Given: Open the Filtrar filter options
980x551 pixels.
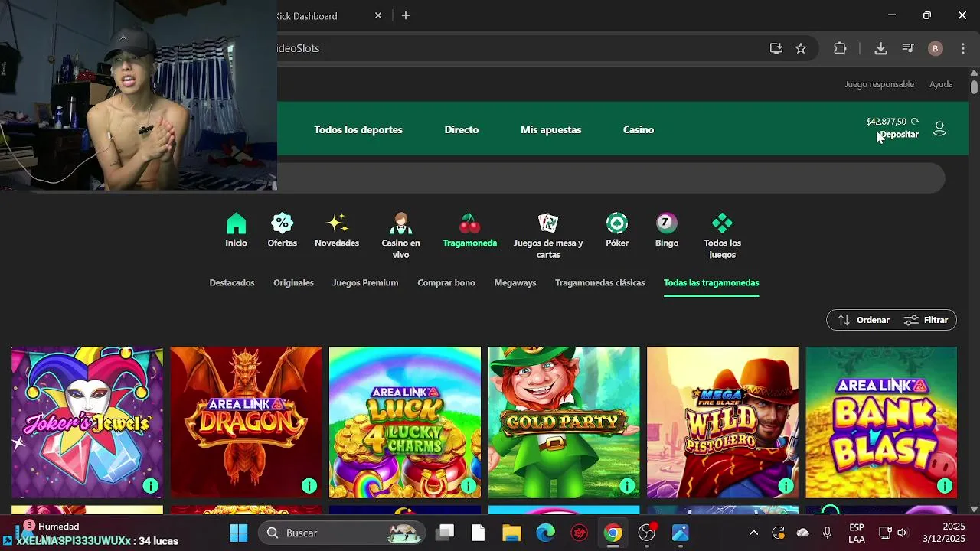Looking at the screenshot, I should point(926,320).
